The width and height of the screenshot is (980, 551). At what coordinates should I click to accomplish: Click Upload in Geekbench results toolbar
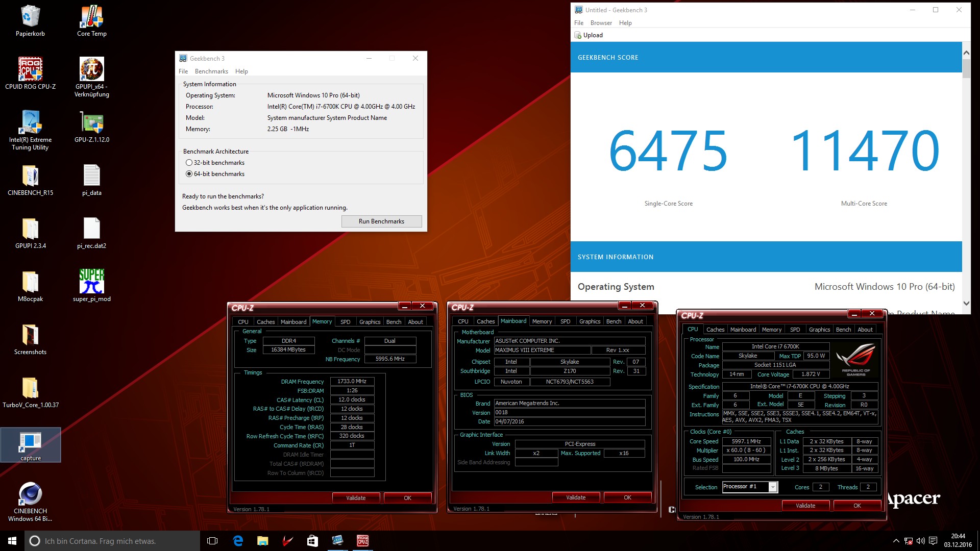[x=589, y=35]
